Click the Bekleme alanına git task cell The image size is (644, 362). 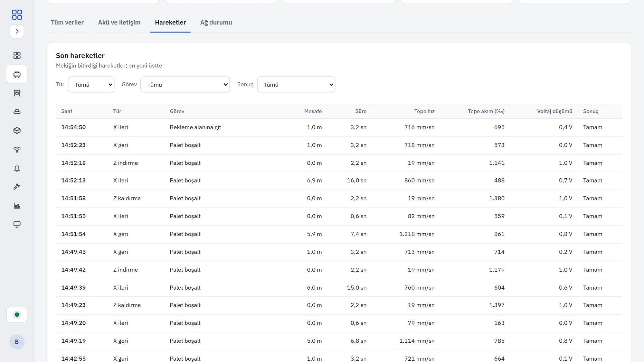(195, 127)
